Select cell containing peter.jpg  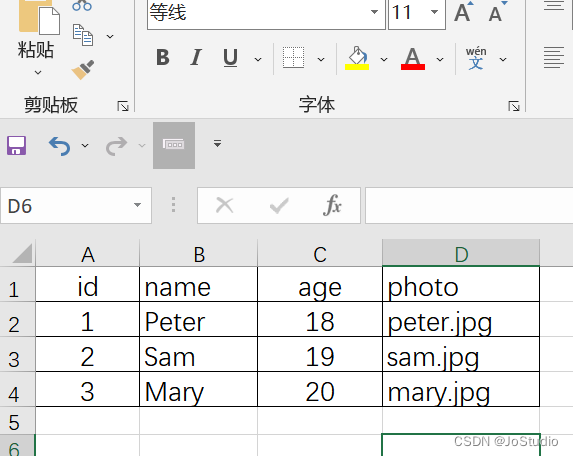click(461, 319)
